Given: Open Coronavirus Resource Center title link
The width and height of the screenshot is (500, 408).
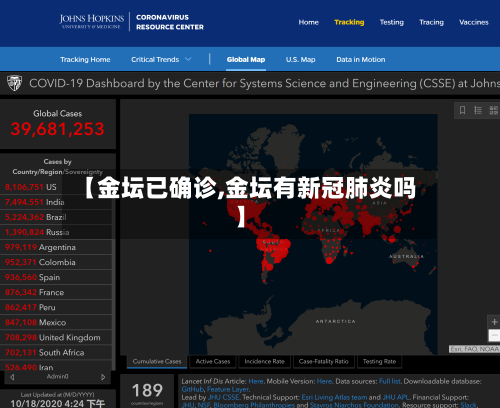Looking at the screenshot, I should [170, 22].
